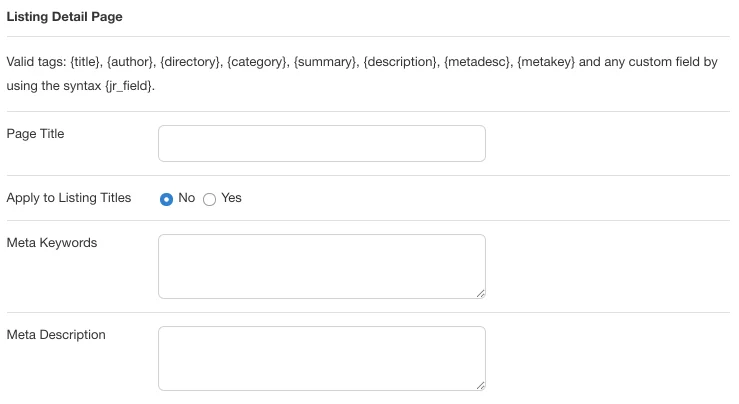Focus the Meta Description text area

pyautogui.click(x=321, y=357)
